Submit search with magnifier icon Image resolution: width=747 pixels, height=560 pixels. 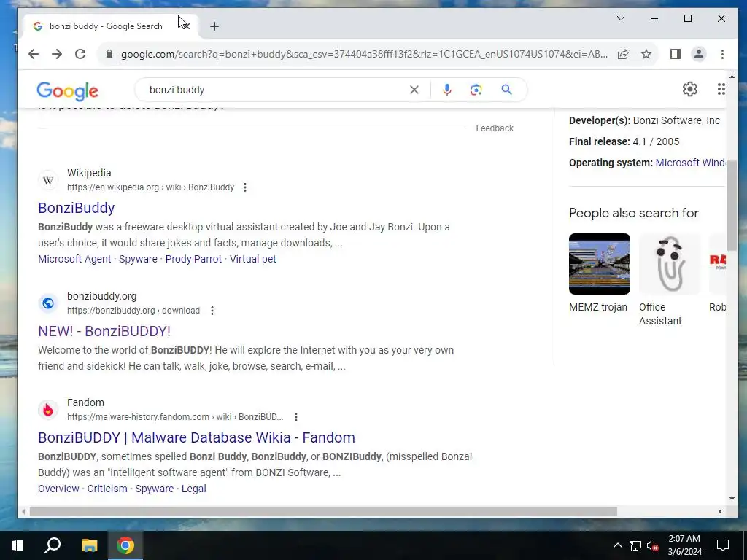point(506,90)
